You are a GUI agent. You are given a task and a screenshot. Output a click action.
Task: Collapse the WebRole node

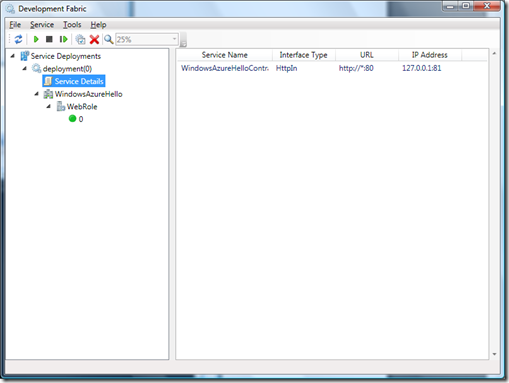click(x=49, y=106)
